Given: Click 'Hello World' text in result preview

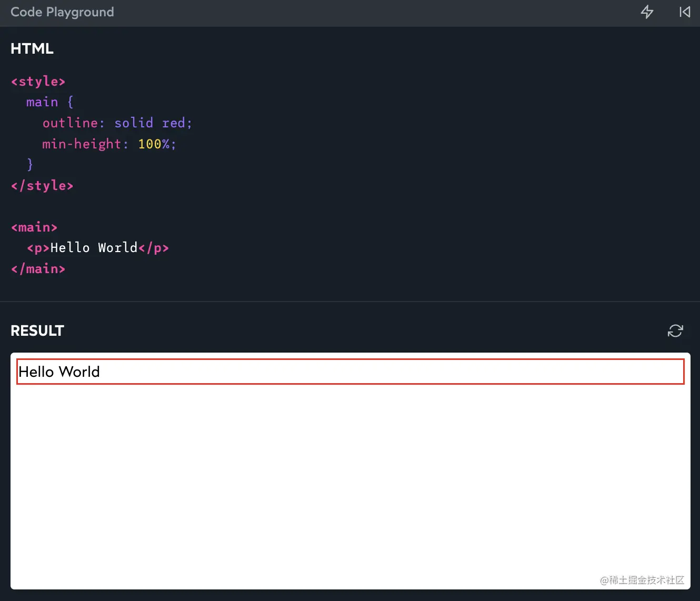Looking at the screenshot, I should click(59, 372).
